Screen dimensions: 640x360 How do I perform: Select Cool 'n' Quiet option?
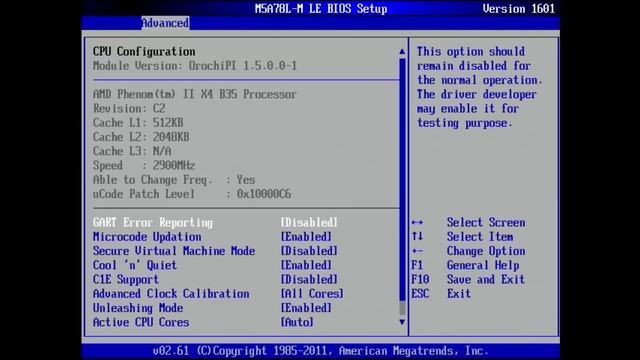coord(135,265)
